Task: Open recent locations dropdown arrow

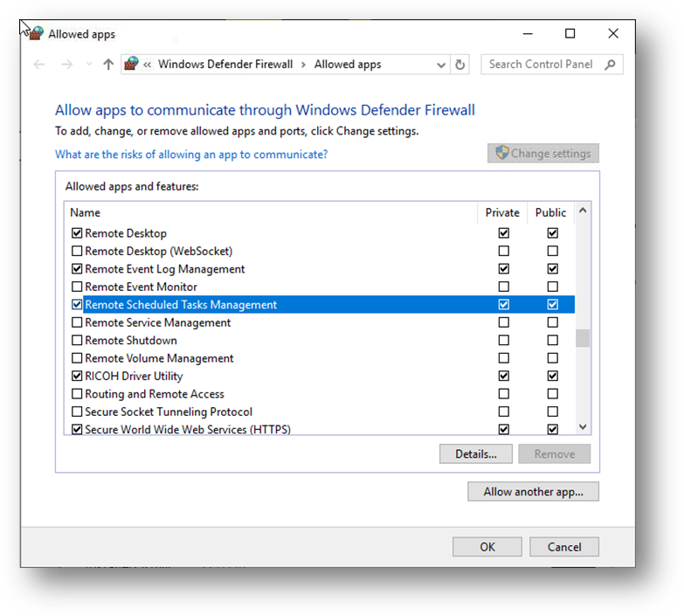Action: pyautogui.click(x=88, y=65)
